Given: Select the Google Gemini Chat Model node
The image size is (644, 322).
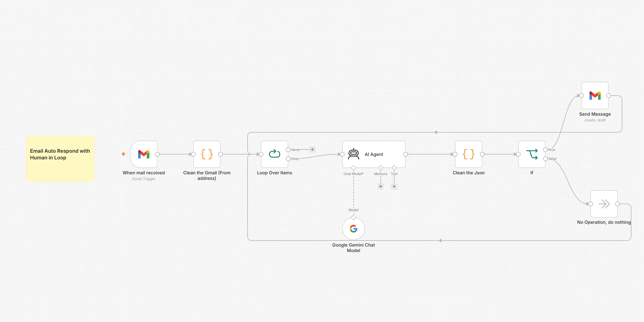Looking at the screenshot, I should pyautogui.click(x=354, y=229).
